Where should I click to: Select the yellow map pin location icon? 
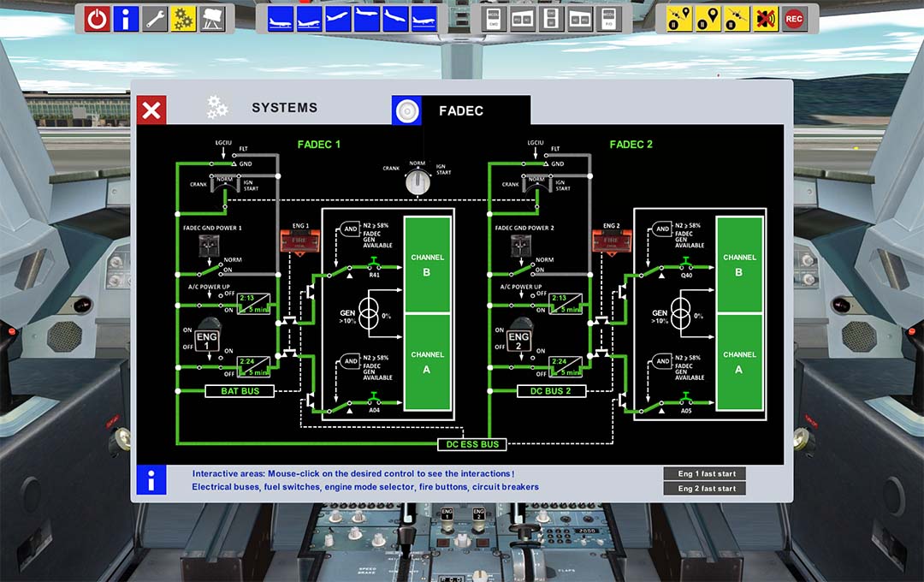pyautogui.click(x=708, y=19)
